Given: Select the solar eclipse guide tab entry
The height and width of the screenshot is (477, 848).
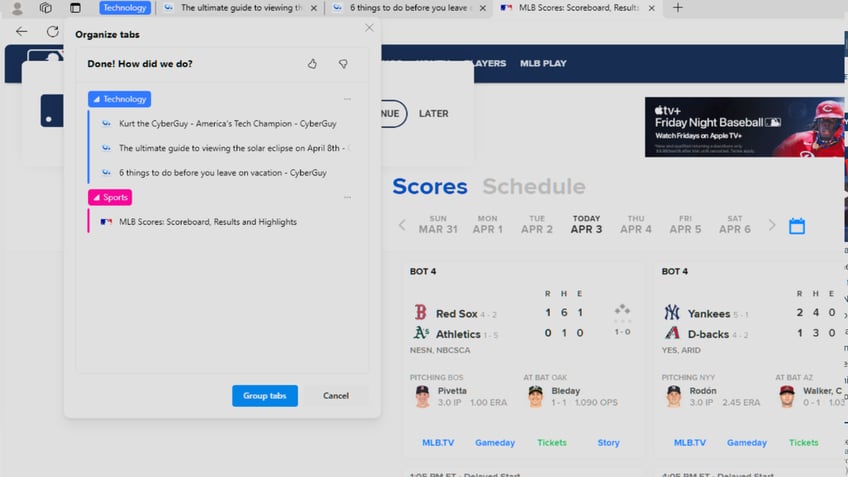Looking at the screenshot, I should pyautogui.click(x=226, y=148).
